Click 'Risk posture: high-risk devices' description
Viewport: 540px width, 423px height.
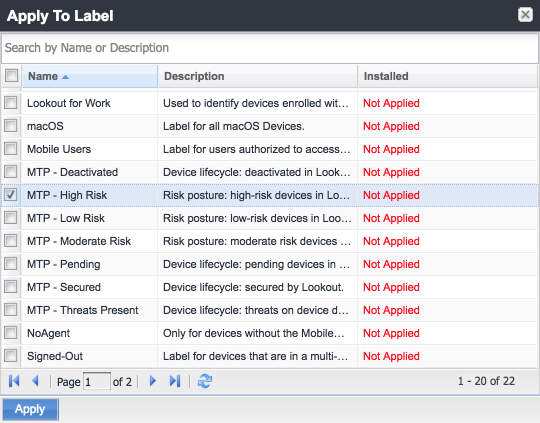coord(257,195)
